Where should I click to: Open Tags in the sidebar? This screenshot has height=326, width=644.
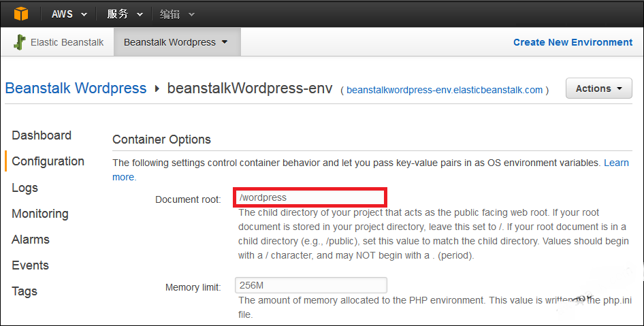pos(25,291)
